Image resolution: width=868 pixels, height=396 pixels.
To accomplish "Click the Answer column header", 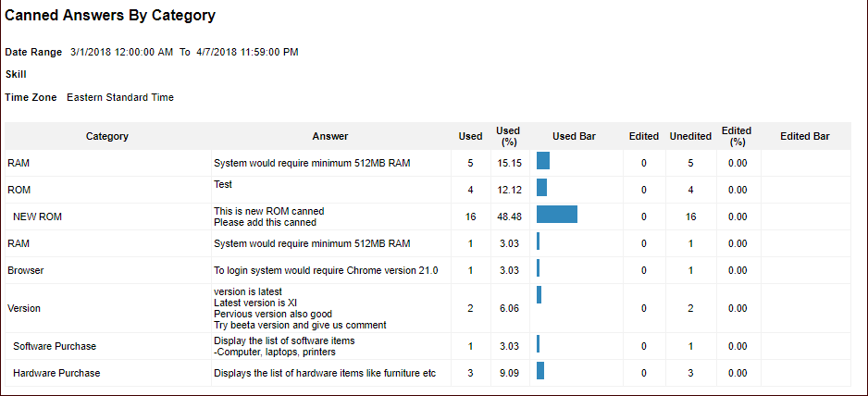I will point(330,136).
